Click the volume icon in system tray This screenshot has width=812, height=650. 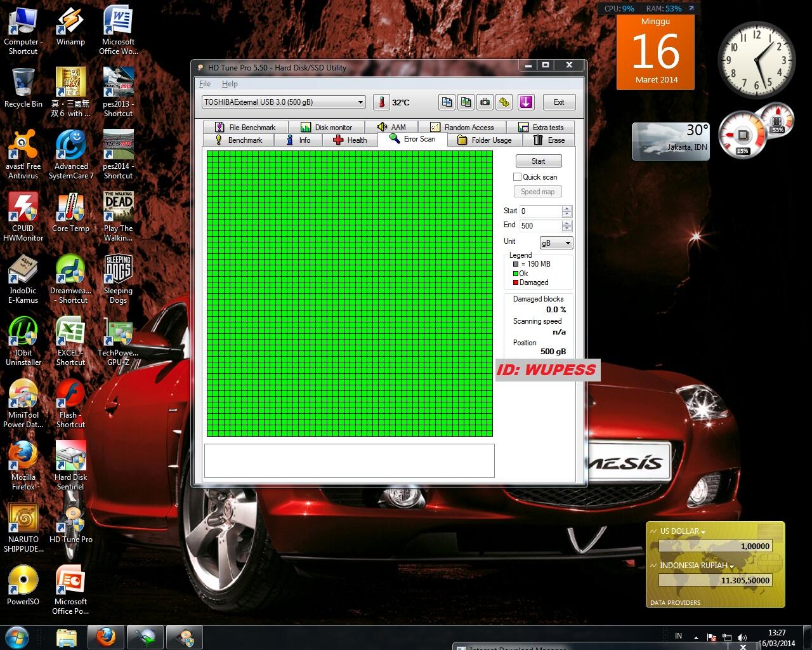coord(742,637)
